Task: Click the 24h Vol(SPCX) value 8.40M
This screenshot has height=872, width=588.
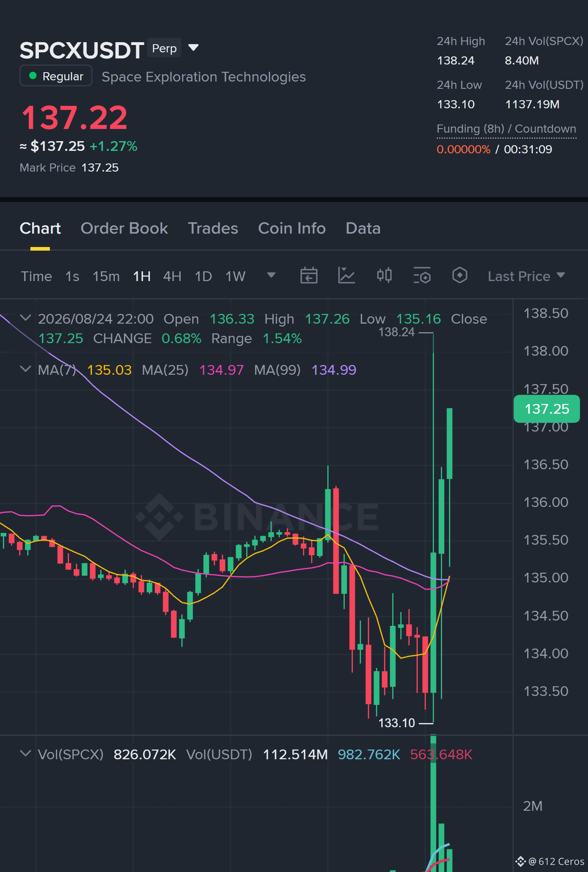Action: point(522,60)
